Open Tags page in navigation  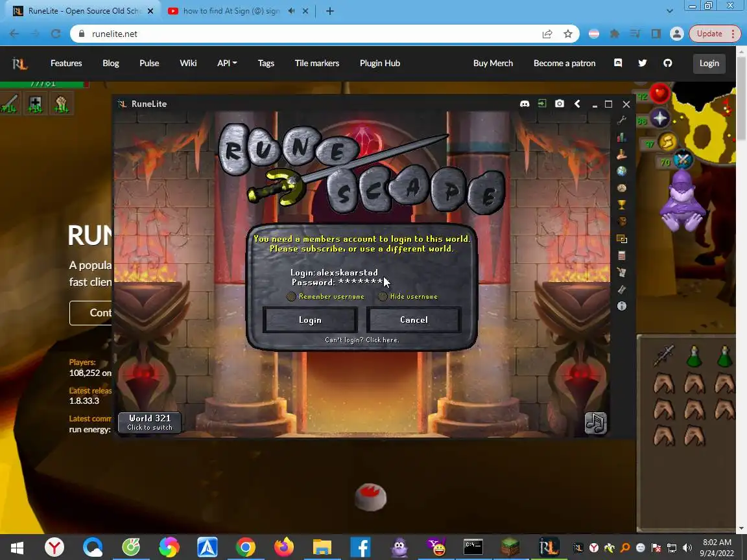point(266,64)
